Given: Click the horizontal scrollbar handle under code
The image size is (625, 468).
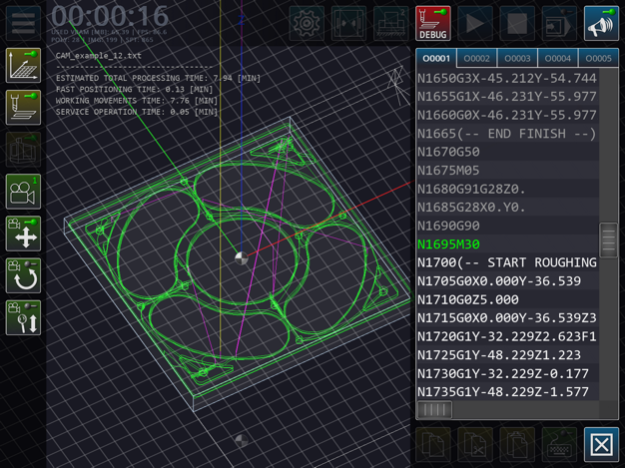Looking at the screenshot, I should tap(434, 410).
